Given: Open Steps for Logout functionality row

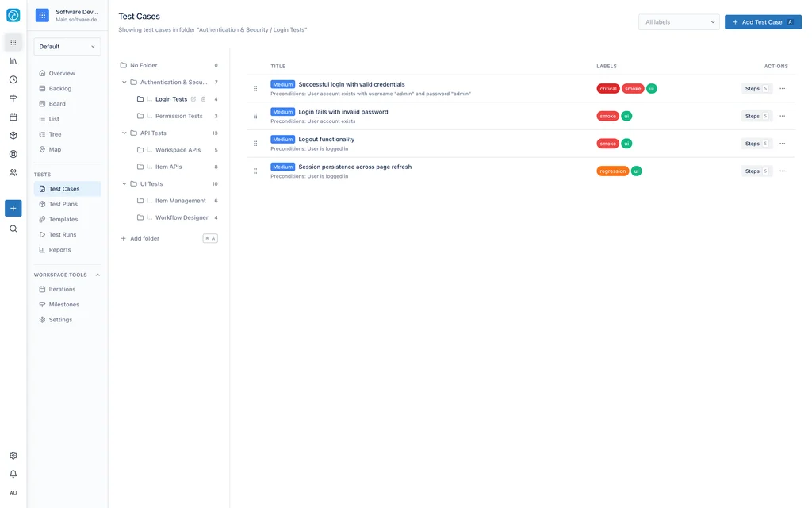Looking at the screenshot, I should 756,144.
